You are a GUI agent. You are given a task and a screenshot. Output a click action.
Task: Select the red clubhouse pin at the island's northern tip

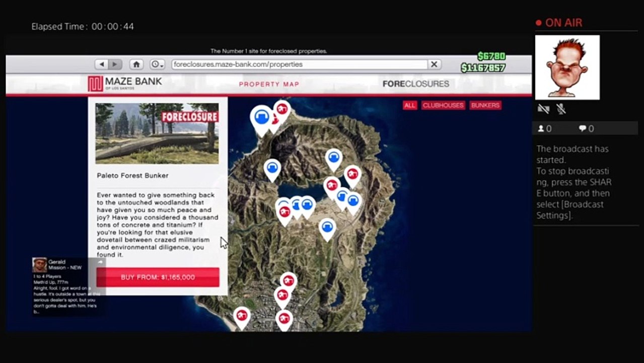(x=282, y=109)
